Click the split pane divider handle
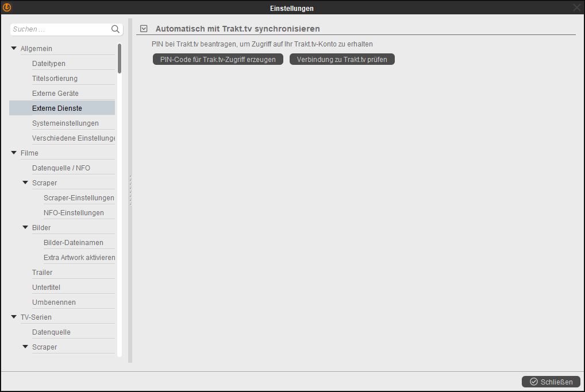Viewport: 585px width, 392px height. (x=130, y=190)
